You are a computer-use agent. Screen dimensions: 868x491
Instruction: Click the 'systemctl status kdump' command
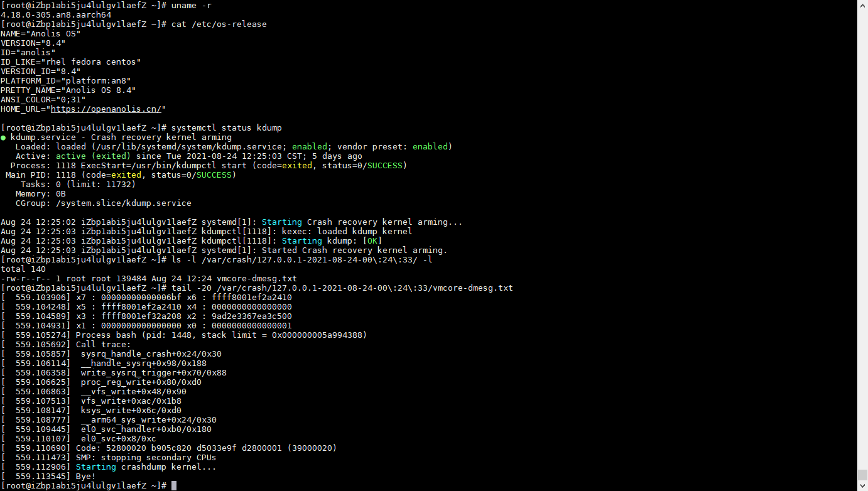pyautogui.click(x=226, y=128)
